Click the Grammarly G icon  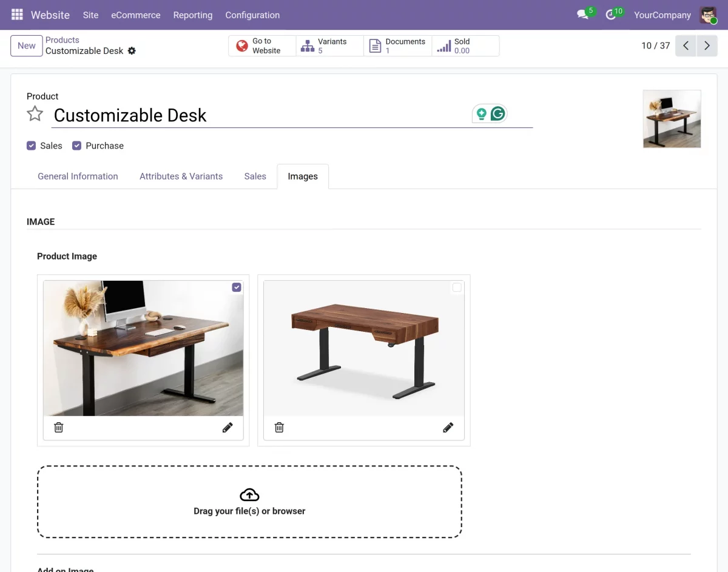498,113
